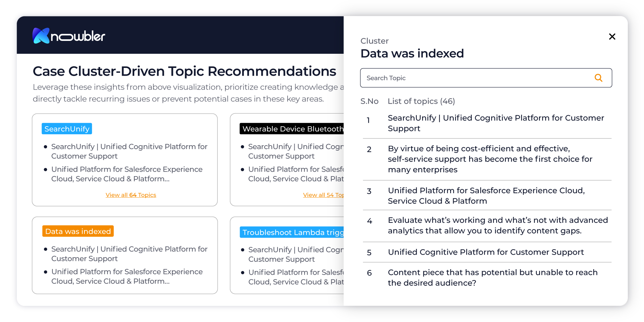644x322 pixels.
Task: Close the Cluster side panel
Action: click(x=612, y=37)
